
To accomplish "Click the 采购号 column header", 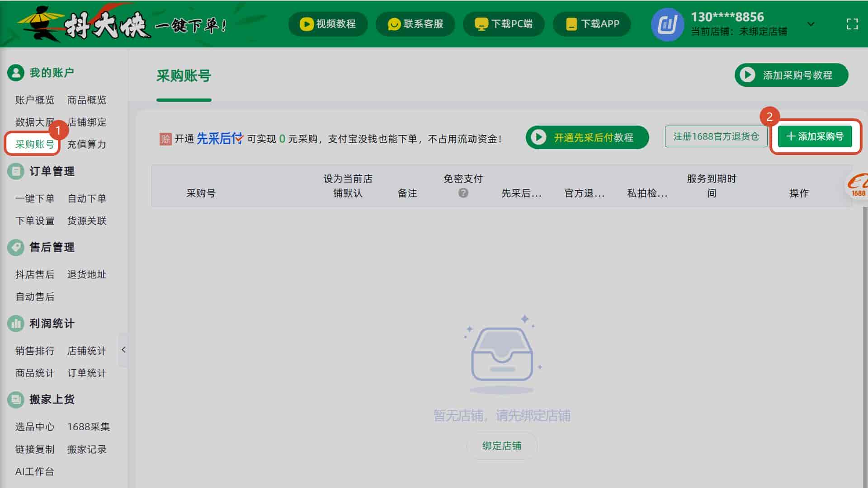I will [201, 193].
